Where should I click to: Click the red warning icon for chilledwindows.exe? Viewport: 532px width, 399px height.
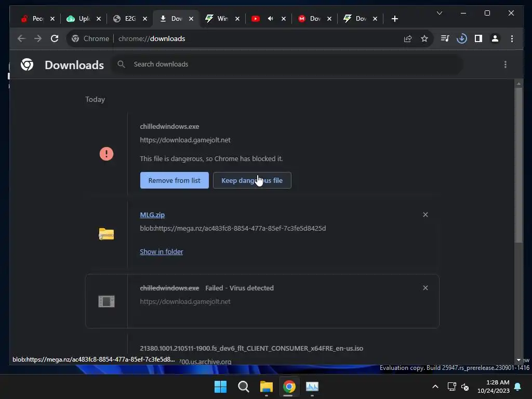[106, 154]
